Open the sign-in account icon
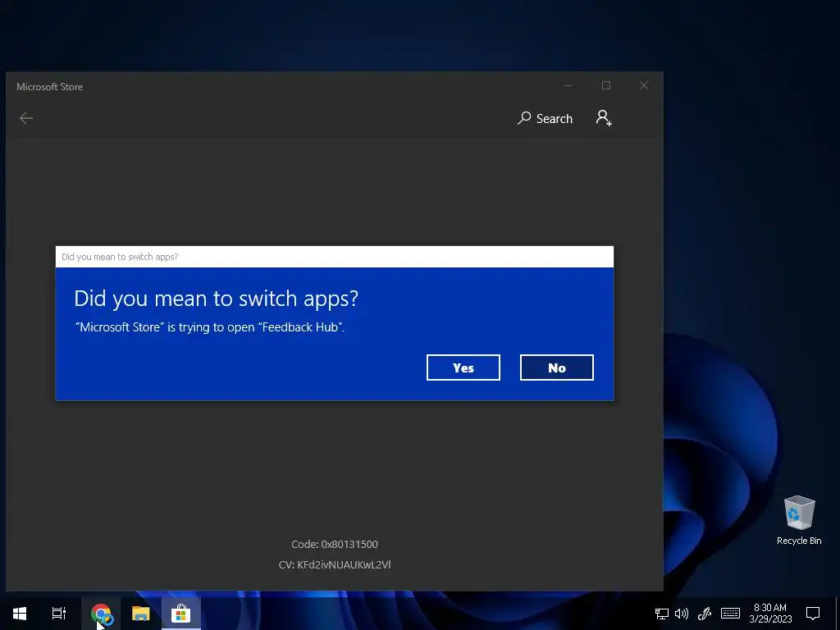 (x=604, y=118)
